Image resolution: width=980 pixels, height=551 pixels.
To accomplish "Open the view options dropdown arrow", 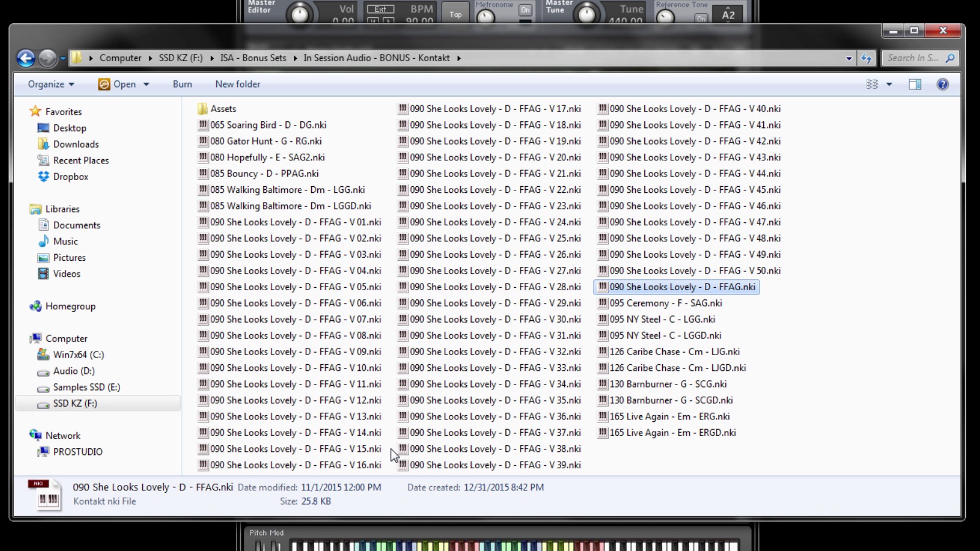I will pos(889,84).
